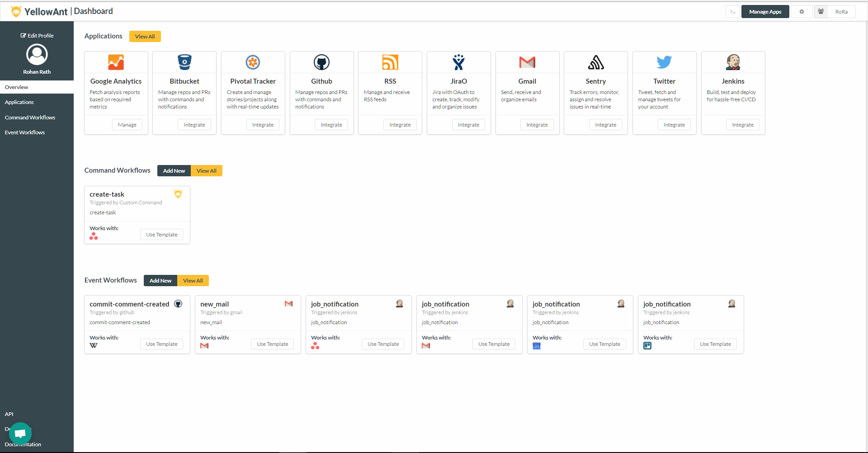Image resolution: width=868 pixels, height=453 pixels.
Task: Click the user profile avatar
Action: tap(37, 55)
